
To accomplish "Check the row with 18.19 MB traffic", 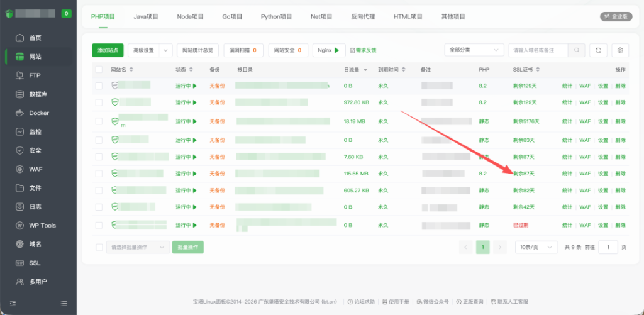I will [99, 121].
